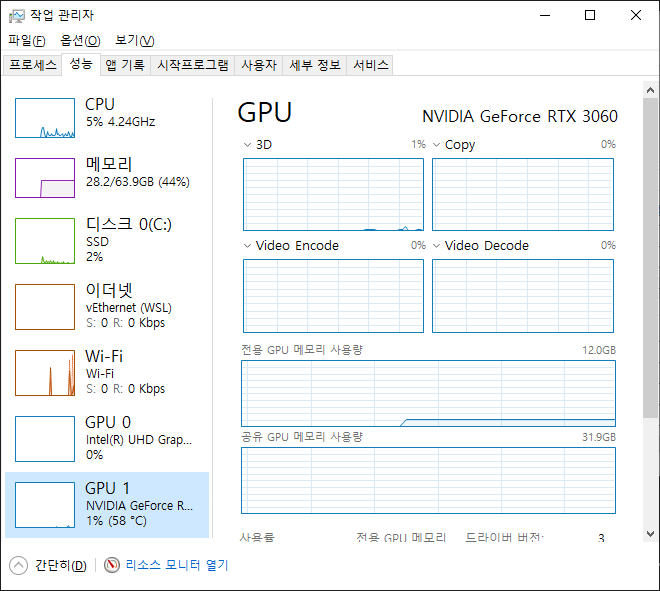
Task: Click the GPU 0 Intel UHD thumbnail
Action: [45, 439]
